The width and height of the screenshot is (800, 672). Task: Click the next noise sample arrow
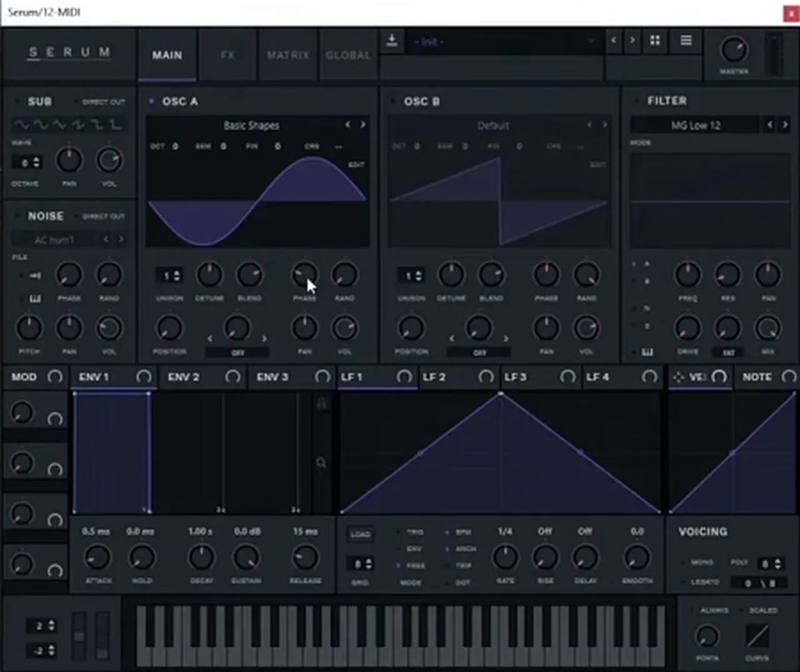click(x=121, y=239)
